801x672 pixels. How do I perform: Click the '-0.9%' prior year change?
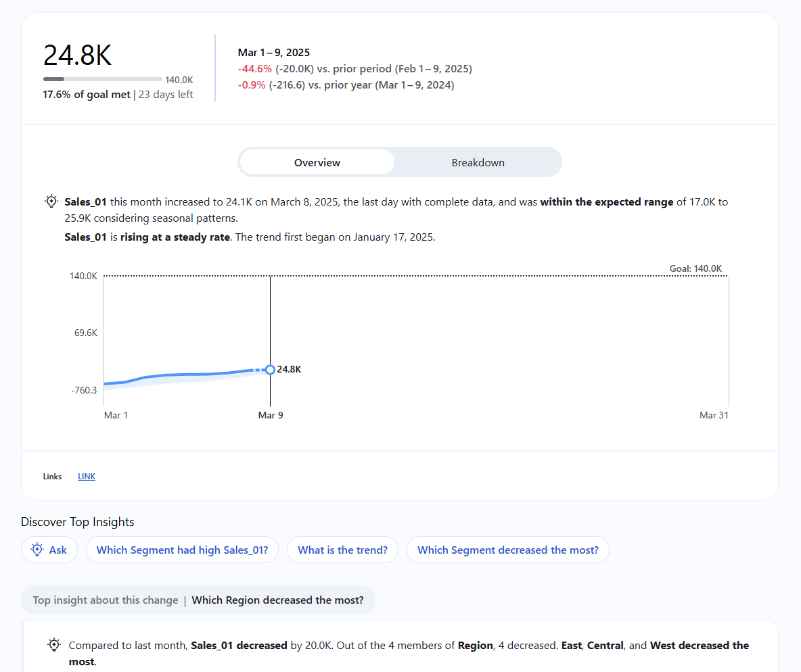pyautogui.click(x=252, y=85)
